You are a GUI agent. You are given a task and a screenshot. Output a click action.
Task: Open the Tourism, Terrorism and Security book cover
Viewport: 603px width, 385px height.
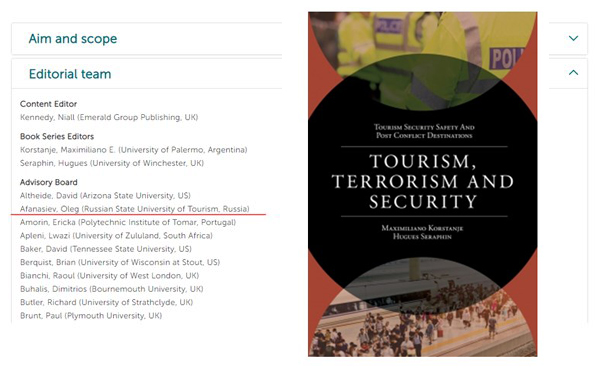pos(422,184)
